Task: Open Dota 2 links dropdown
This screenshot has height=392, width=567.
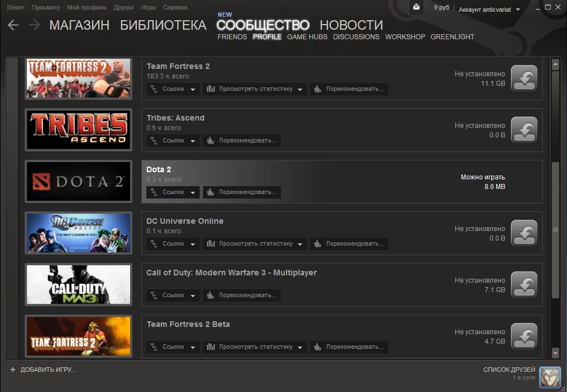Action: 173,192
